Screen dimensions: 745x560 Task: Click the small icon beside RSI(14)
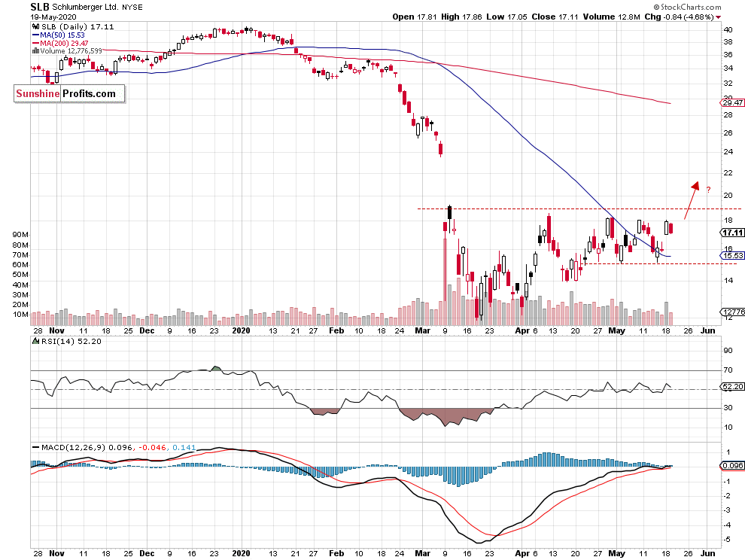[x=35, y=341]
